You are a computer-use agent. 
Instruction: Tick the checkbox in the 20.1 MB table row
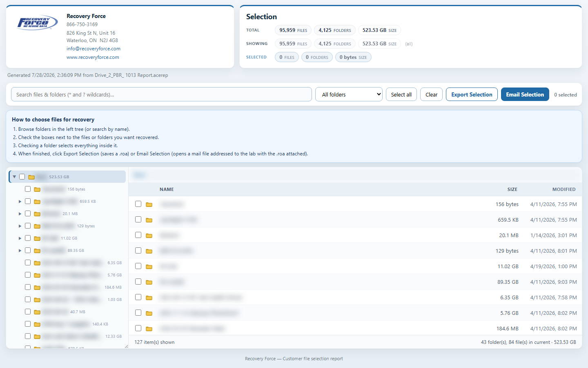(x=138, y=235)
